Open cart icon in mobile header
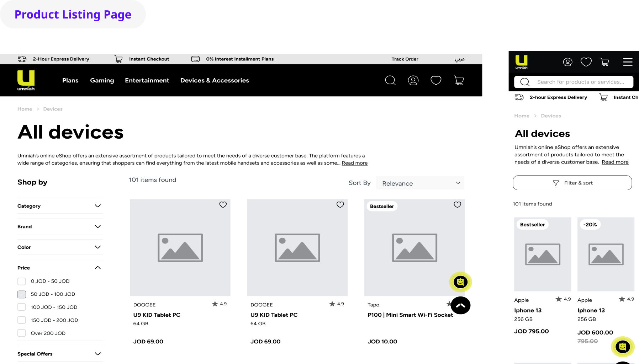The height and width of the screenshot is (364, 639). [x=605, y=62]
